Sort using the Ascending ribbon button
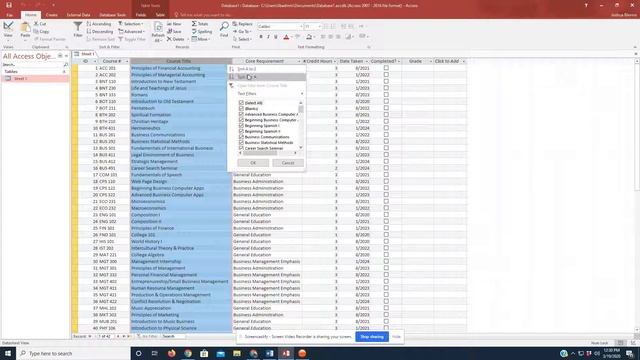The height and width of the screenshot is (360, 640). pos(99,24)
